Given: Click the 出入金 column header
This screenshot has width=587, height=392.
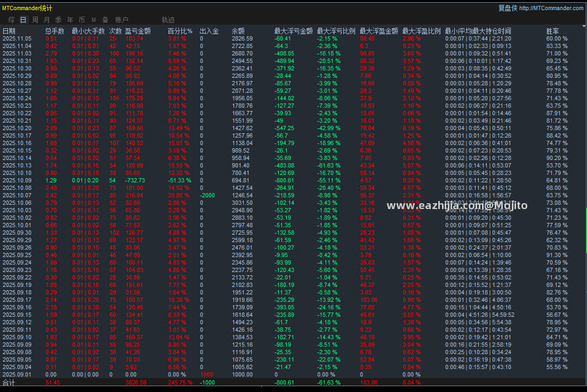Looking at the screenshot, I should click(x=210, y=31).
